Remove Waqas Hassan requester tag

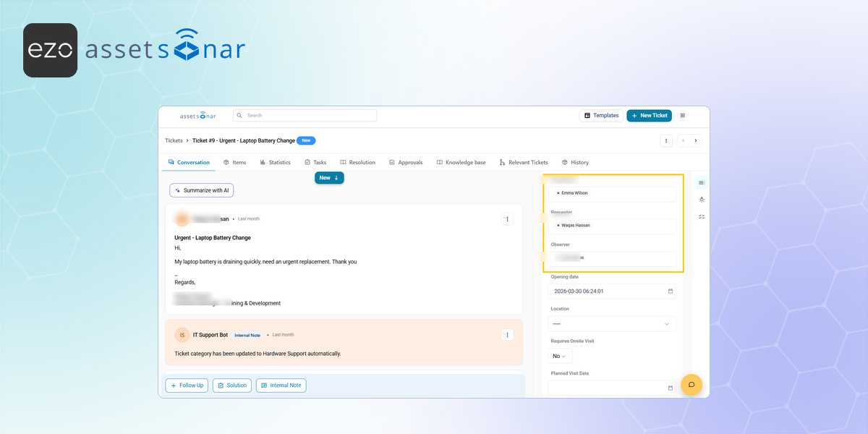558,226
